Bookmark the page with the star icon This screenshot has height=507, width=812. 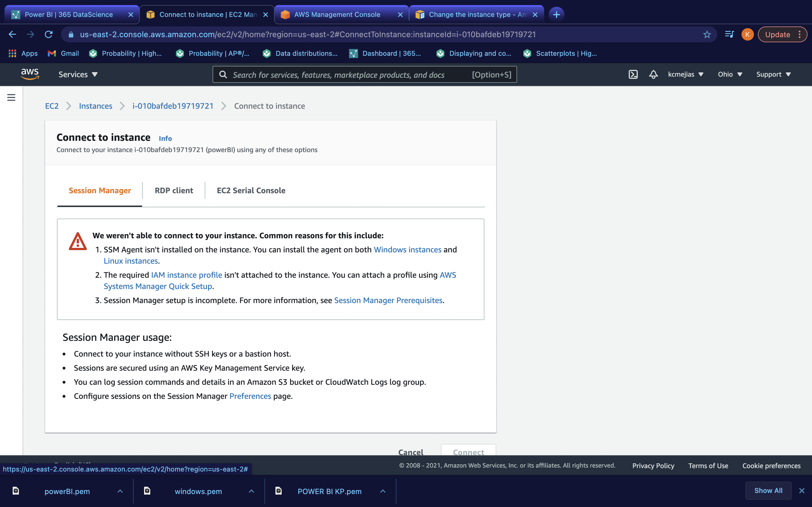pos(707,34)
